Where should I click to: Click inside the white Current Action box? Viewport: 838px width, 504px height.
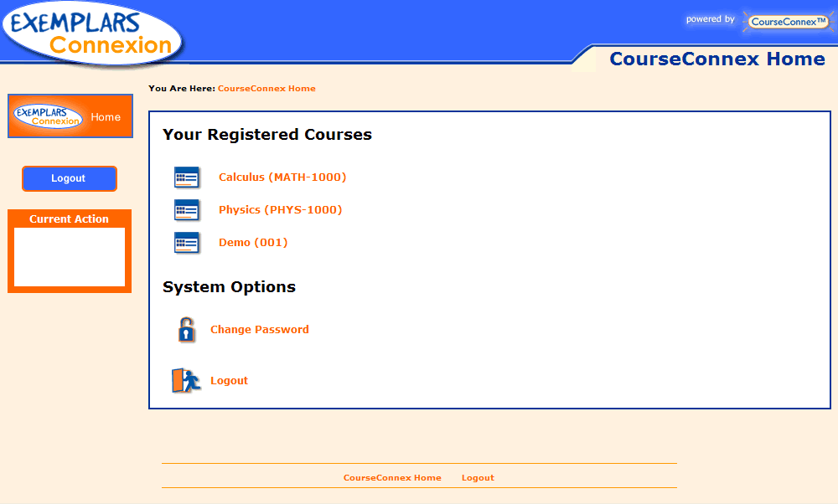coord(70,257)
